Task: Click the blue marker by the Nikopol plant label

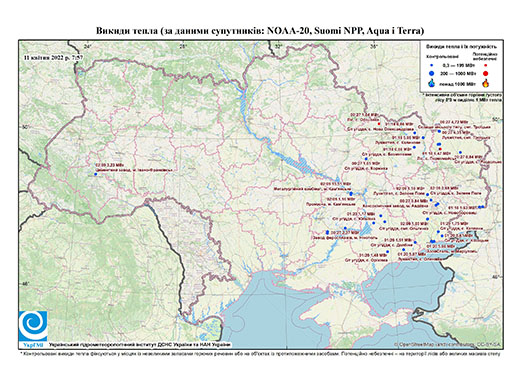Action: point(327,232)
